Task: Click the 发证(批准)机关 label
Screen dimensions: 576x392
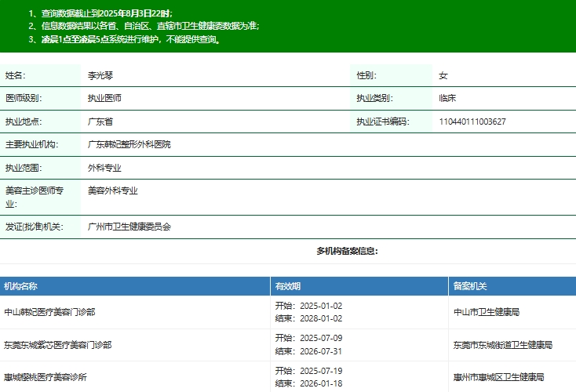Action: point(35,227)
